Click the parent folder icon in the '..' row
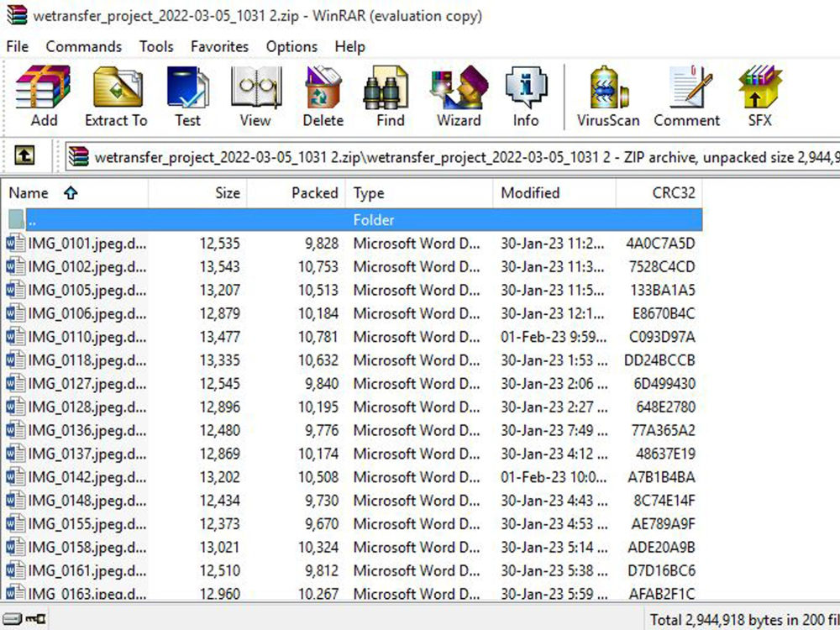The height and width of the screenshot is (630, 840). (16, 219)
